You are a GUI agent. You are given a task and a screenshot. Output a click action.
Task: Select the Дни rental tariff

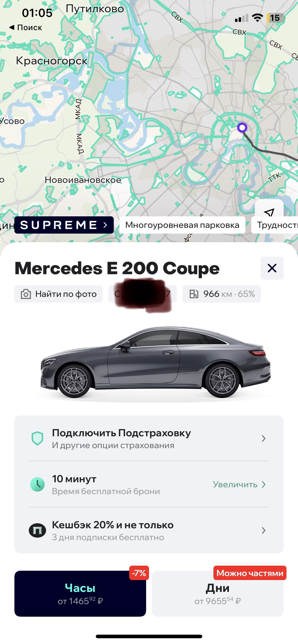pos(218,594)
